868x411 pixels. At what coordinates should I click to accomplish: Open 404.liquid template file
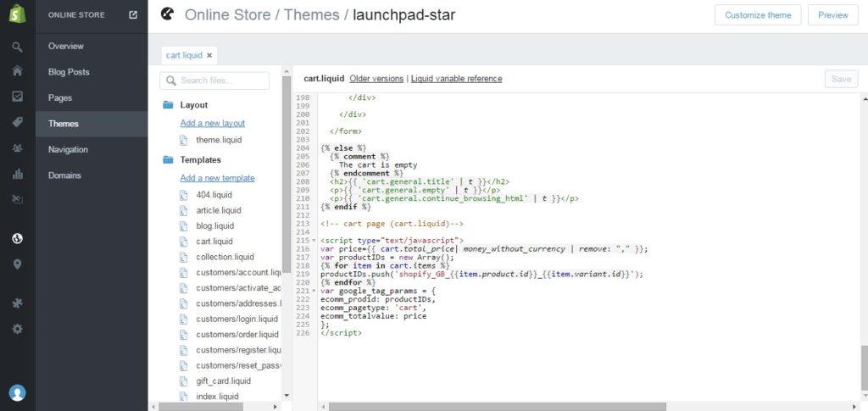[214, 195]
